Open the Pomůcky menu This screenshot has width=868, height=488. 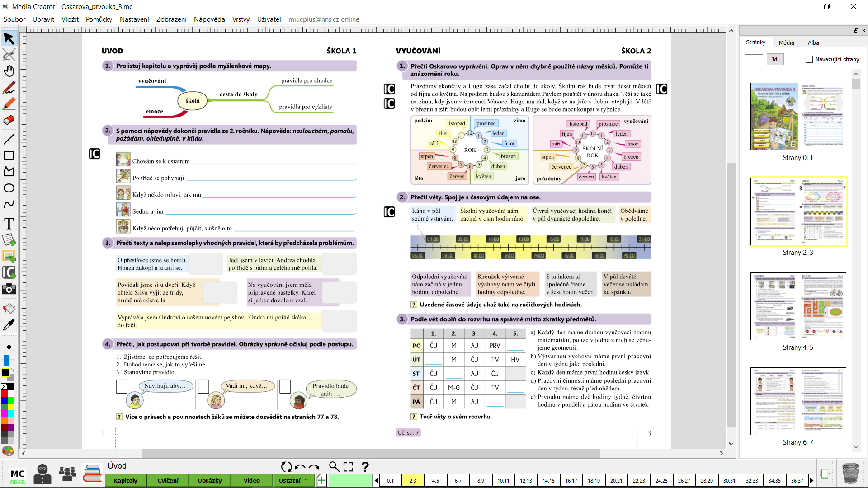tap(99, 19)
